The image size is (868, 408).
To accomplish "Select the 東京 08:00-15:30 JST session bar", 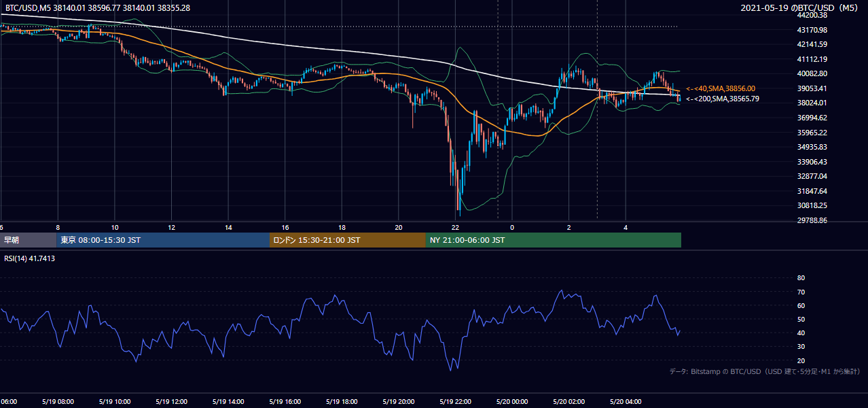I will click(163, 240).
